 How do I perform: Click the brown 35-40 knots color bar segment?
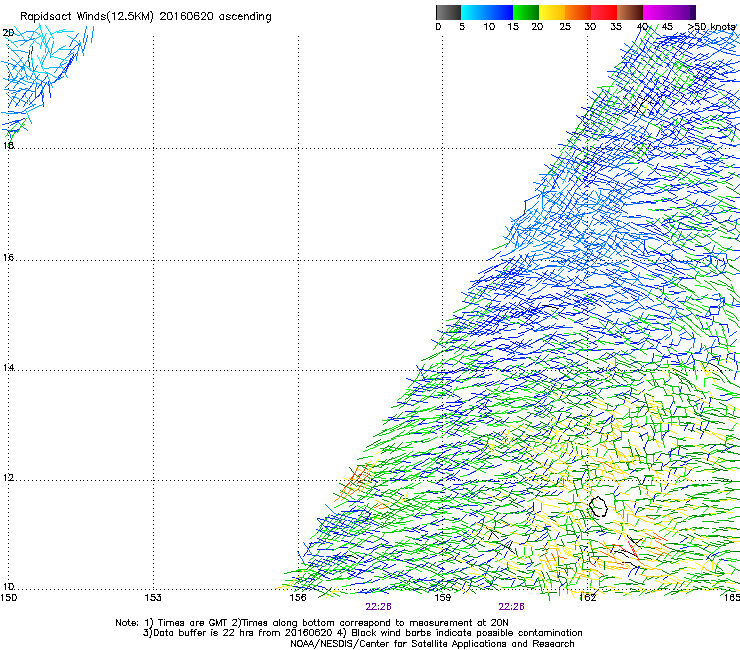point(630,12)
